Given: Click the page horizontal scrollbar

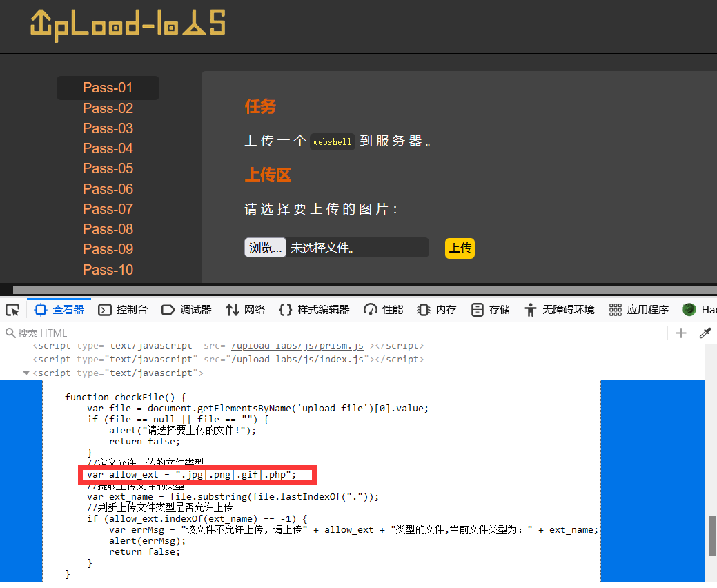Looking at the screenshot, I should tap(365, 291).
